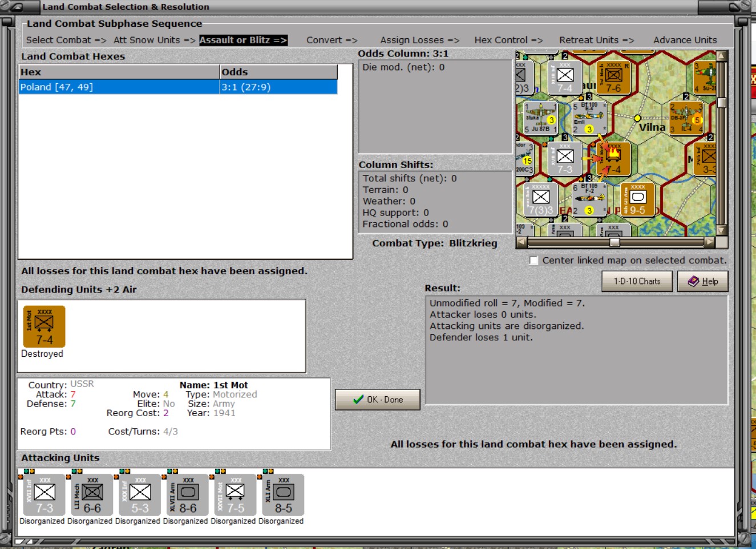Click the 'Attacking units are disorganized.' result line
The image size is (756, 549).
pos(507,326)
